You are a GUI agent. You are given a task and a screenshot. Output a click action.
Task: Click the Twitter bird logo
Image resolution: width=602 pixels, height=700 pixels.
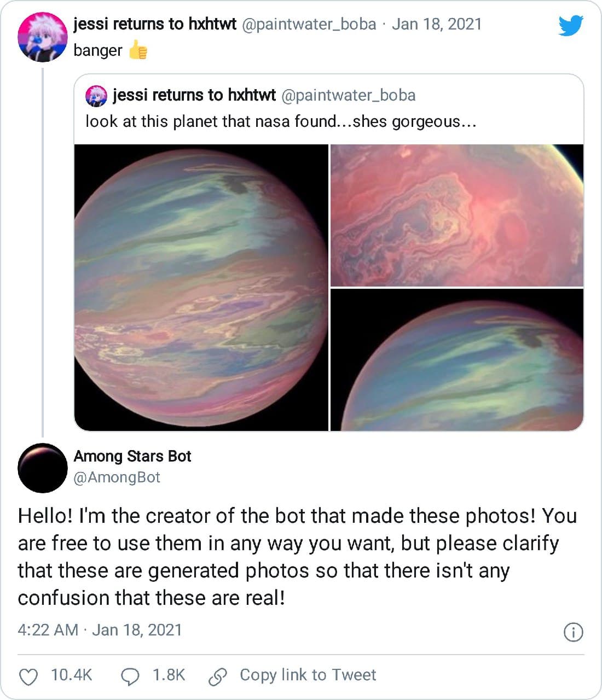click(x=570, y=25)
